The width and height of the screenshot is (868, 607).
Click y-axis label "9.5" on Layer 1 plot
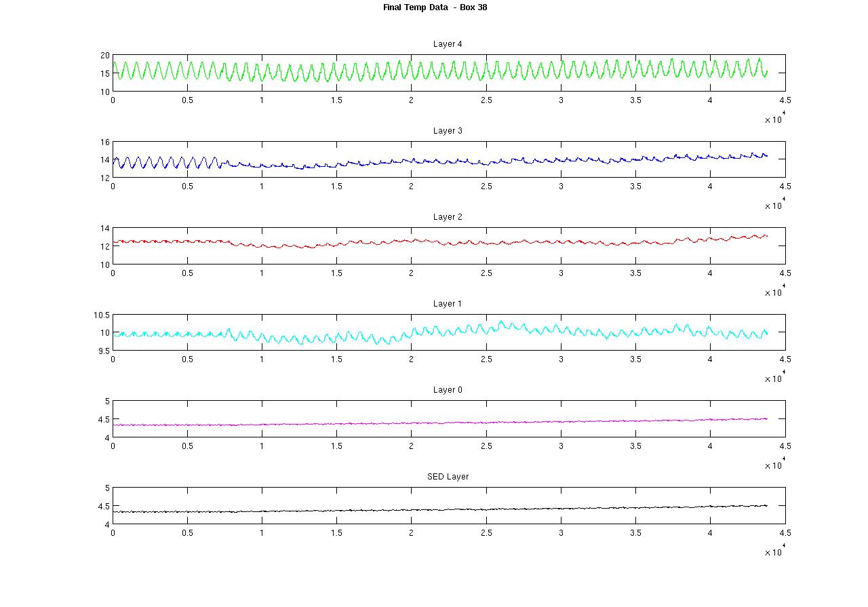(102, 351)
